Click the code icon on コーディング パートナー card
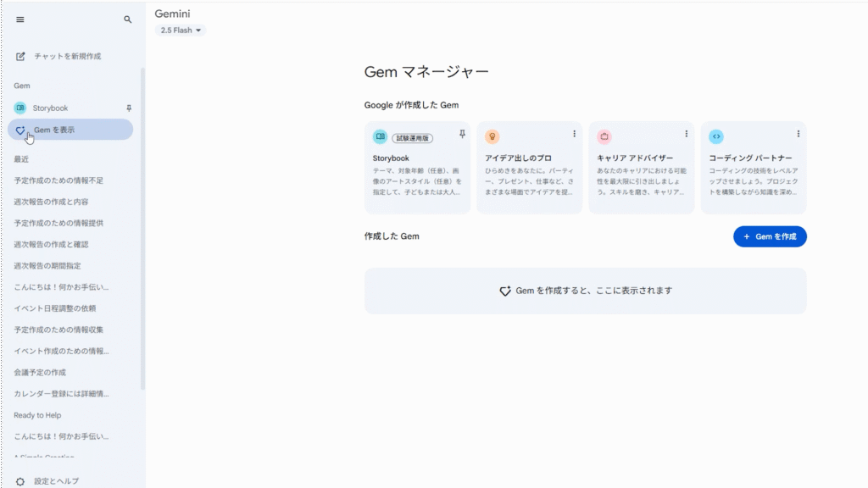This screenshot has height=488, width=868. (716, 136)
